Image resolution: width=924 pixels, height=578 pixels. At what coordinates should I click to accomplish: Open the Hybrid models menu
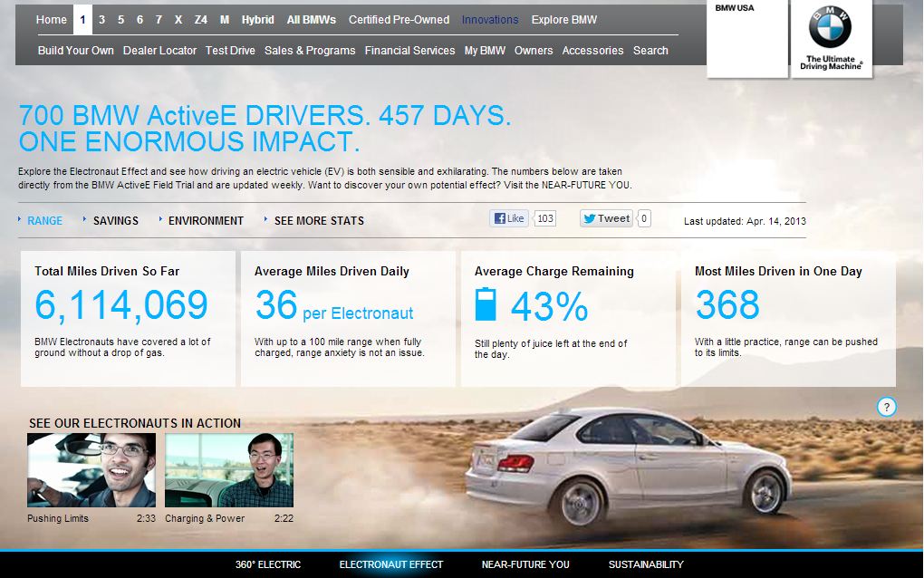coord(258,20)
